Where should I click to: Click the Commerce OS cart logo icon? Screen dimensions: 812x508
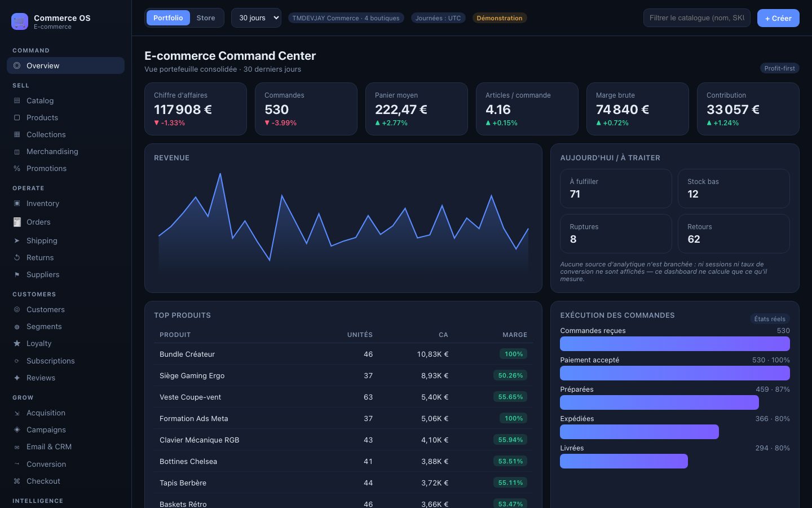20,21
